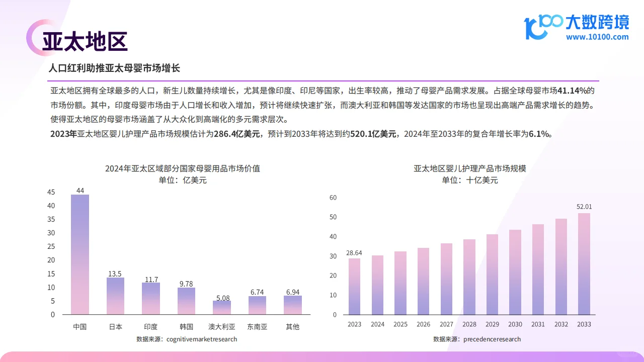644x362 pixels.
Task: Toggle the 印度 data series
Action: click(x=151, y=299)
